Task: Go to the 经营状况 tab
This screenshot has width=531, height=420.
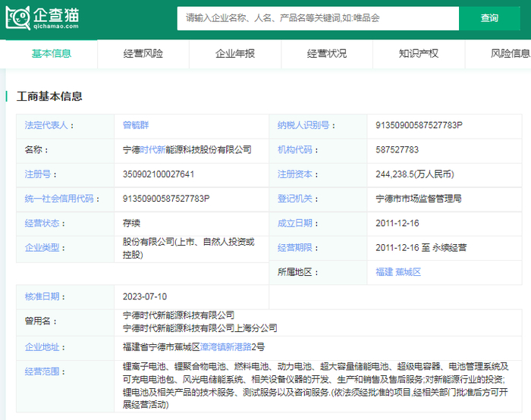Action: pyautogui.click(x=326, y=53)
